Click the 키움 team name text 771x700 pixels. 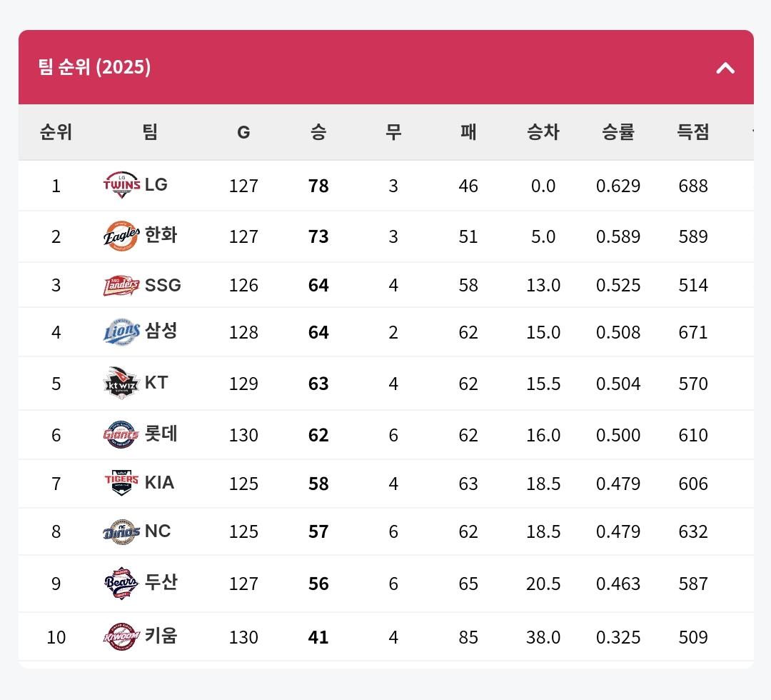[x=161, y=636]
